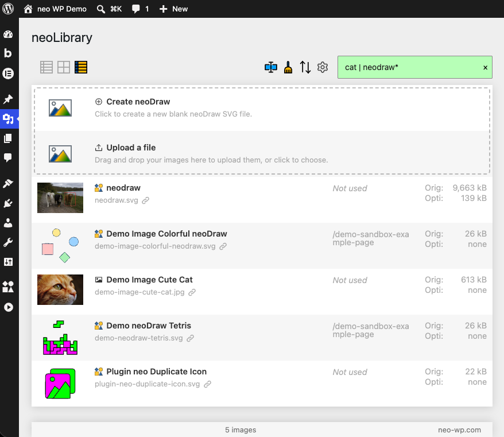Open Comments sidebar icon
Viewport: 504px width, 437px height.
coord(8,157)
